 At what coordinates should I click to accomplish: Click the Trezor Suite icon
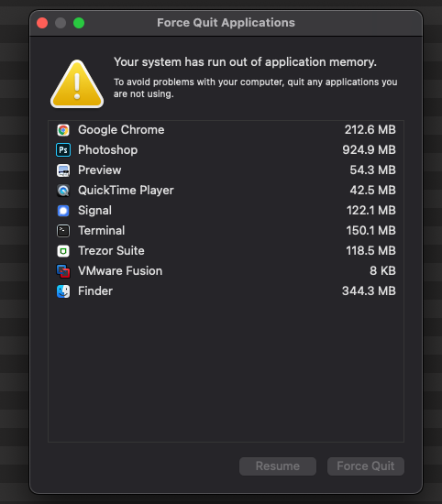pyautogui.click(x=63, y=251)
